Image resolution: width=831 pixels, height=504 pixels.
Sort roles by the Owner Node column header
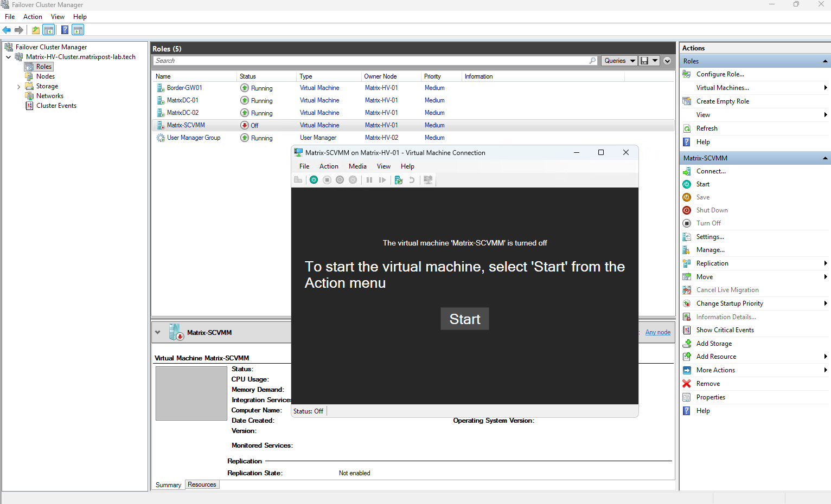(391, 76)
